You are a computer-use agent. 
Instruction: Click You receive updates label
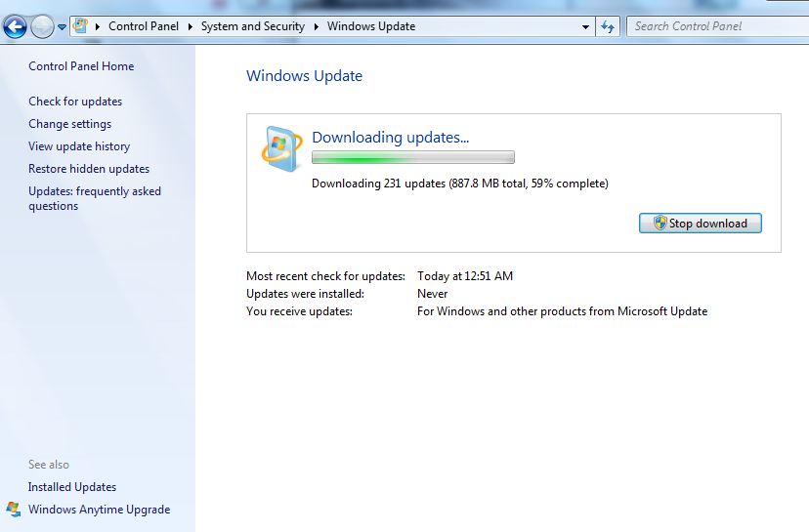pos(299,311)
